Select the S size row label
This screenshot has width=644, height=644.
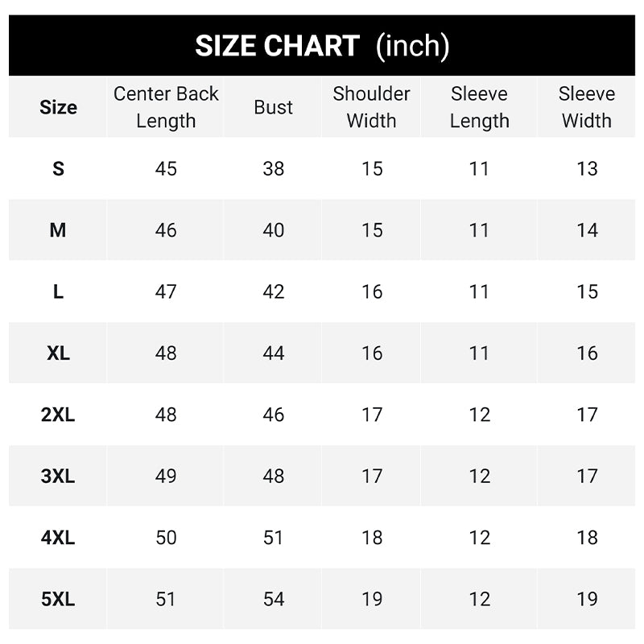tap(58, 169)
